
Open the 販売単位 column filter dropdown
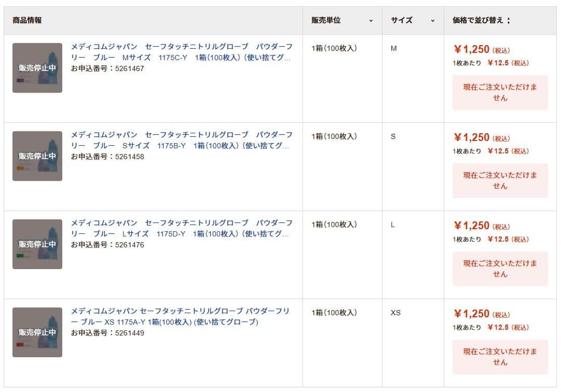tap(372, 20)
